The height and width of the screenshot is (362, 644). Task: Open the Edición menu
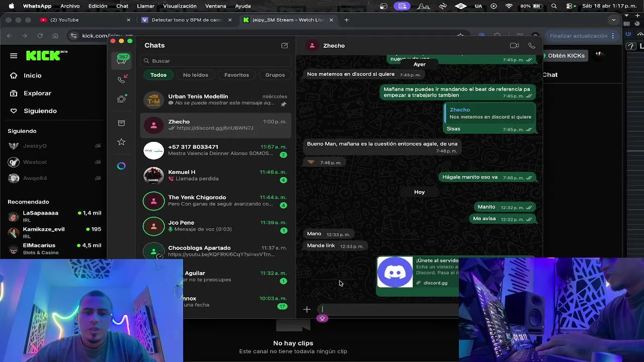[98, 6]
